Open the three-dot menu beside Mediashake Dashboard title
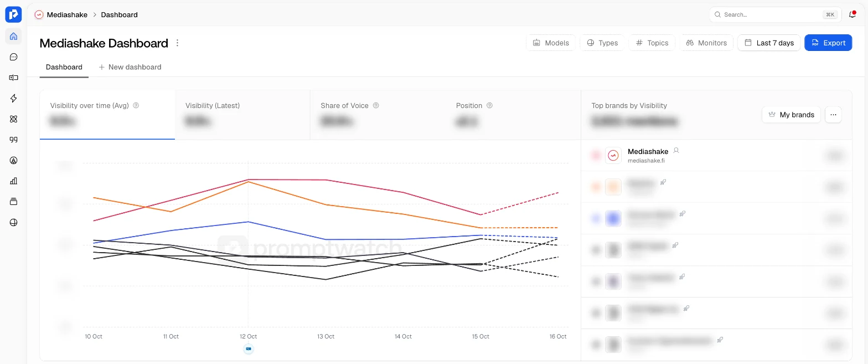868x364 pixels. click(x=177, y=43)
